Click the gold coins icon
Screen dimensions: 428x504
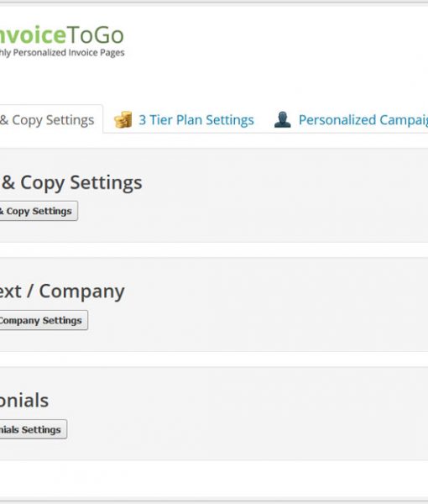coord(123,119)
